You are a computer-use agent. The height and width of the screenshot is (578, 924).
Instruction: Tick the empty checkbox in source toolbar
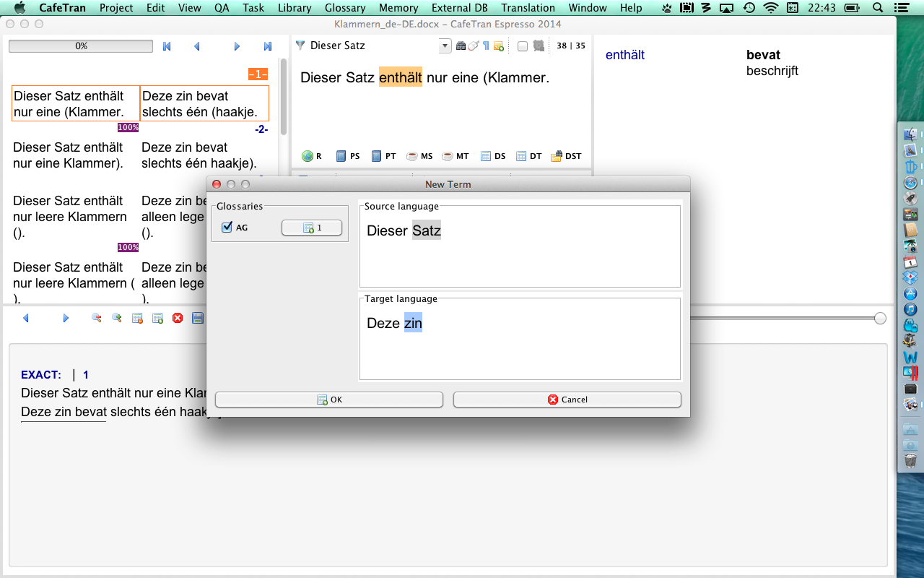(x=522, y=46)
